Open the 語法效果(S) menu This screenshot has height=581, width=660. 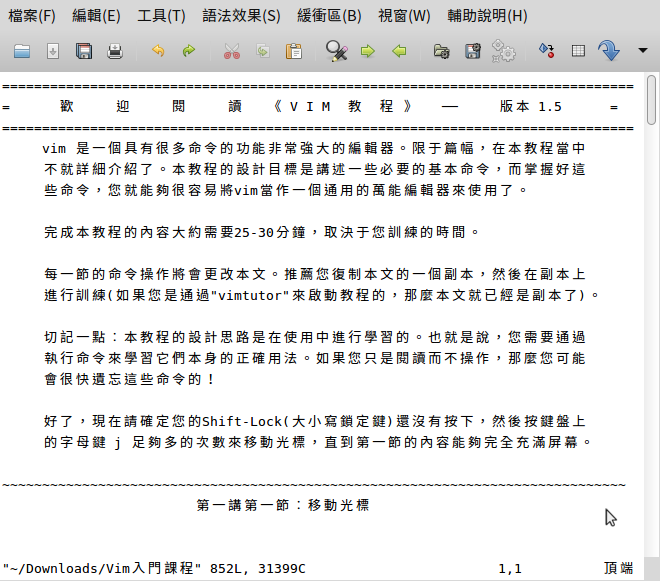pyautogui.click(x=241, y=16)
